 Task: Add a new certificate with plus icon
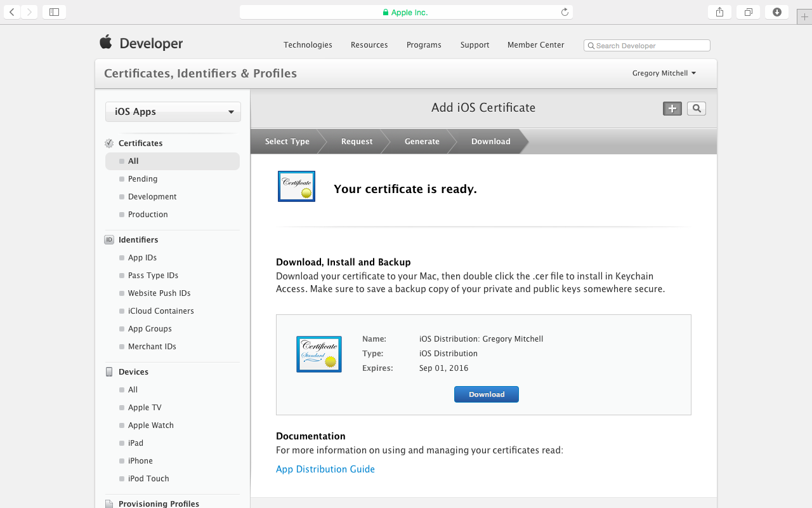(x=672, y=109)
